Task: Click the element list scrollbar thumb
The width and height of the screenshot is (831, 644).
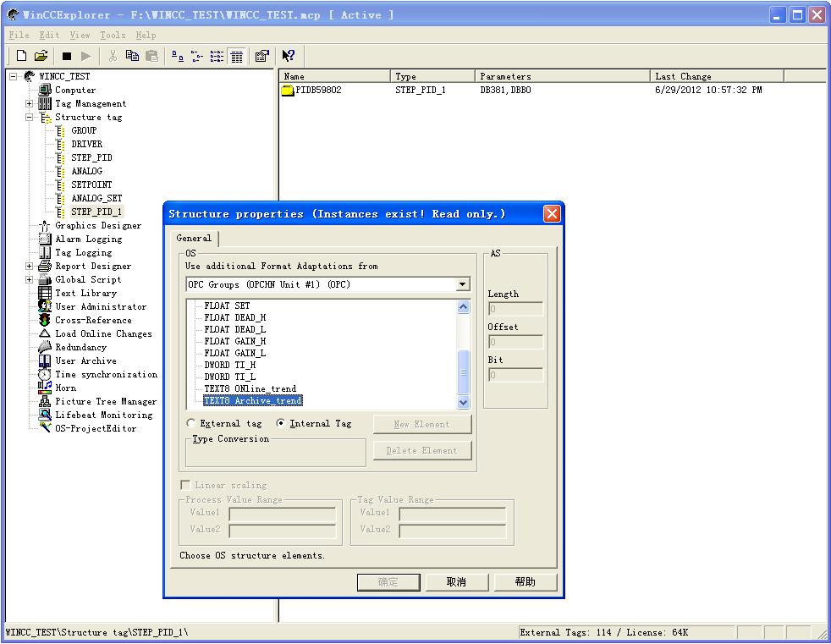Action: 463,372
